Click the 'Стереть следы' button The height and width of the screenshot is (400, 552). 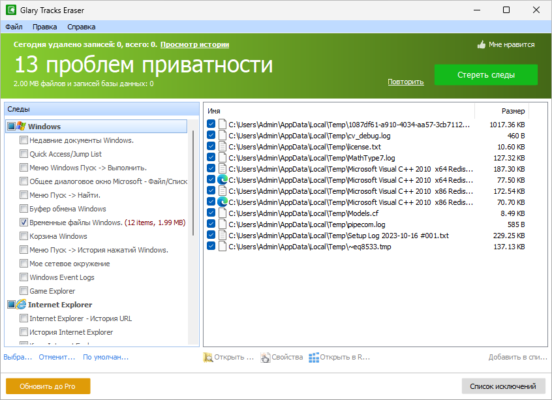(x=486, y=75)
